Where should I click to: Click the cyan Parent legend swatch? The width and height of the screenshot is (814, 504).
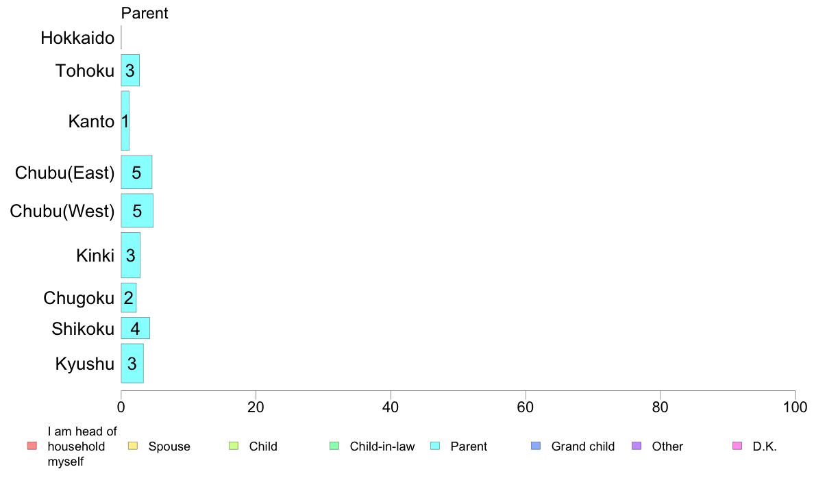click(435, 446)
